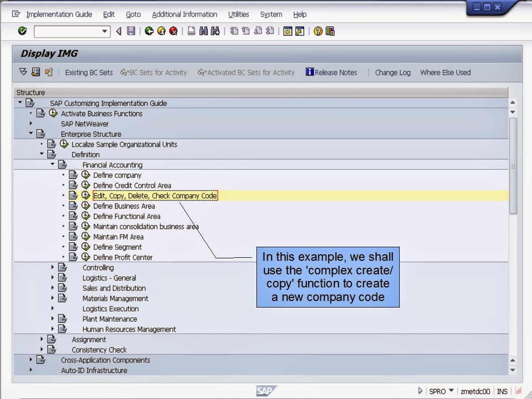
Task: Expand the Logistics - General node
Action: point(53,277)
